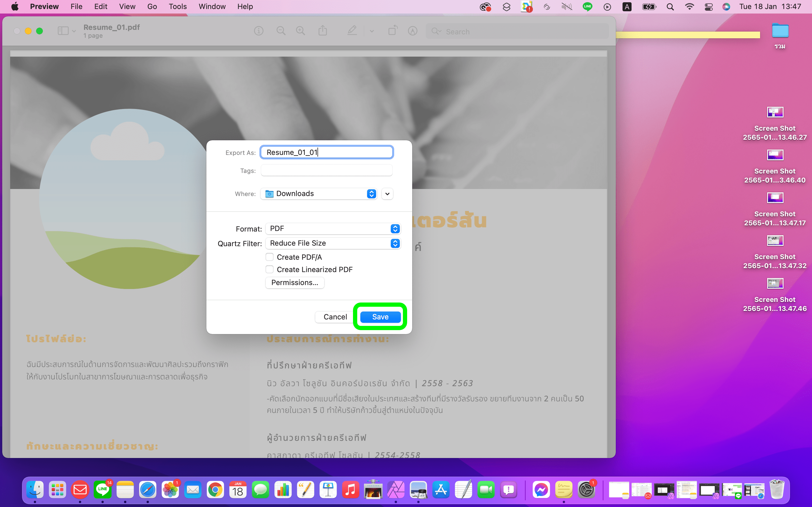Click the sidebar view icon

click(x=63, y=31)
